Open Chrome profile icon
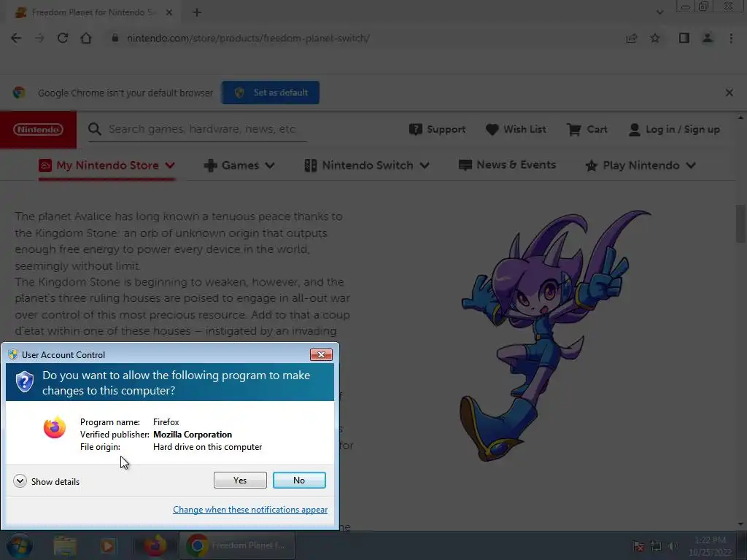Screen dimensions: 747x560 click(708, 38)
